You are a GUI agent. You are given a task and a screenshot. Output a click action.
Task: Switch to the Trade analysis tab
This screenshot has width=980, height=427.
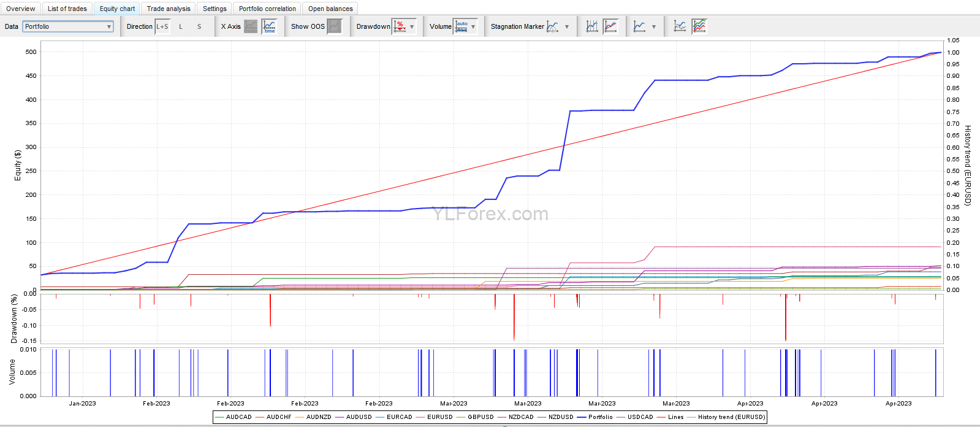click(169, 9)
